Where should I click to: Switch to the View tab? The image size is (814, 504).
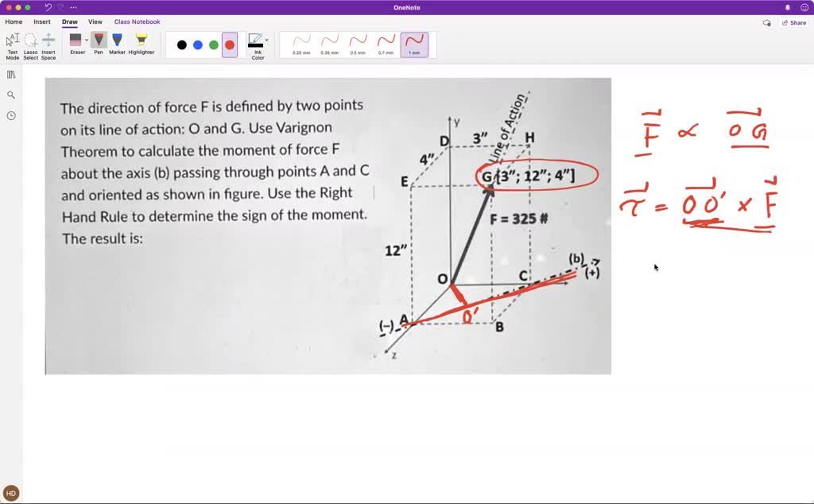(x=95, y=21)
